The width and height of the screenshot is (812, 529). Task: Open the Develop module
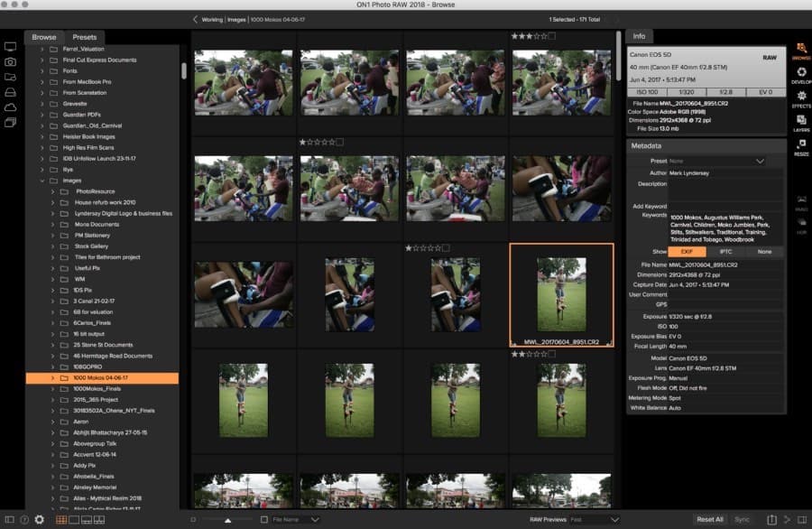(800, 73)
